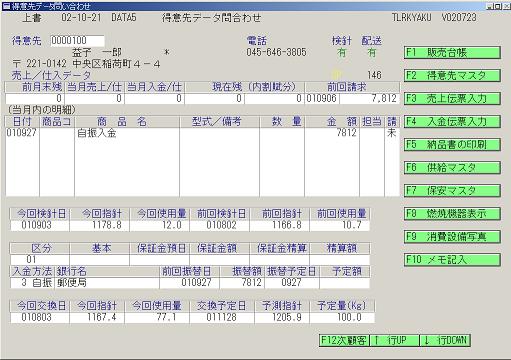Select the 010927 自振入金 detail row
The image size is (511, 360).
click(x=202, y=133)
